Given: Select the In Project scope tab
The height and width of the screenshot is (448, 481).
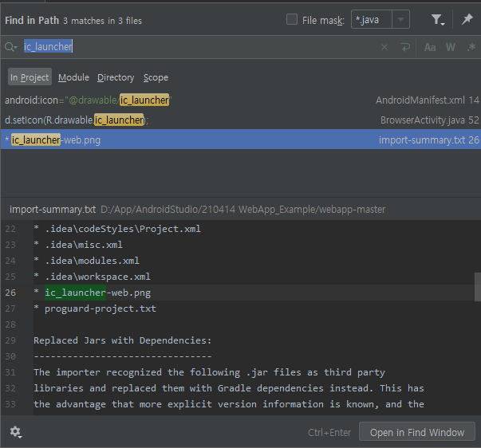Looking at the screenshot, I should pyautogui.click(x=30, y=77).
